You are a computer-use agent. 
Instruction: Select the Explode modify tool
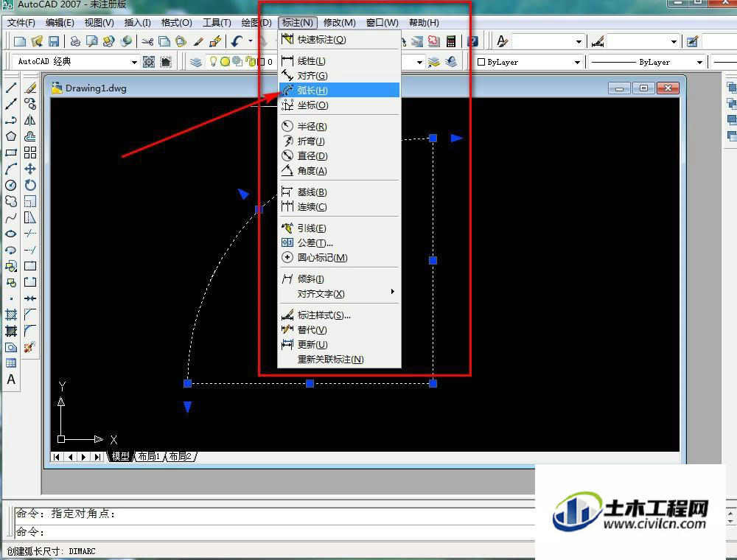point(30,347)
